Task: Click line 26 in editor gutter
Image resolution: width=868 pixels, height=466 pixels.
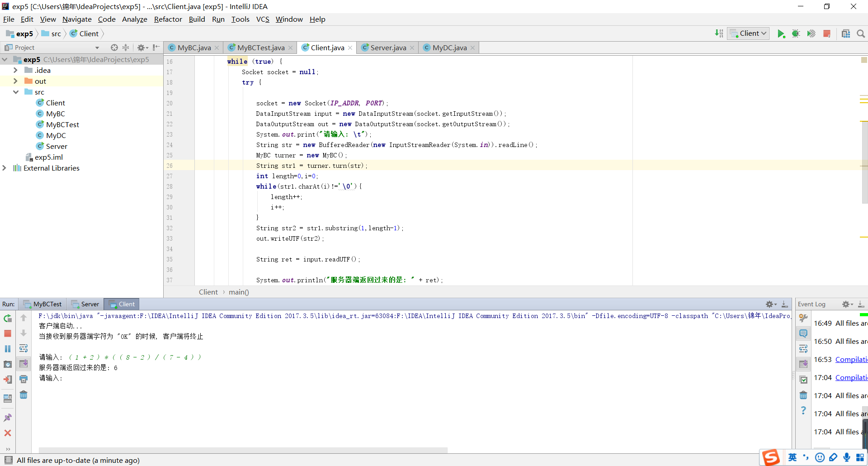Action: pyautogui.click(x=170, y=166)
